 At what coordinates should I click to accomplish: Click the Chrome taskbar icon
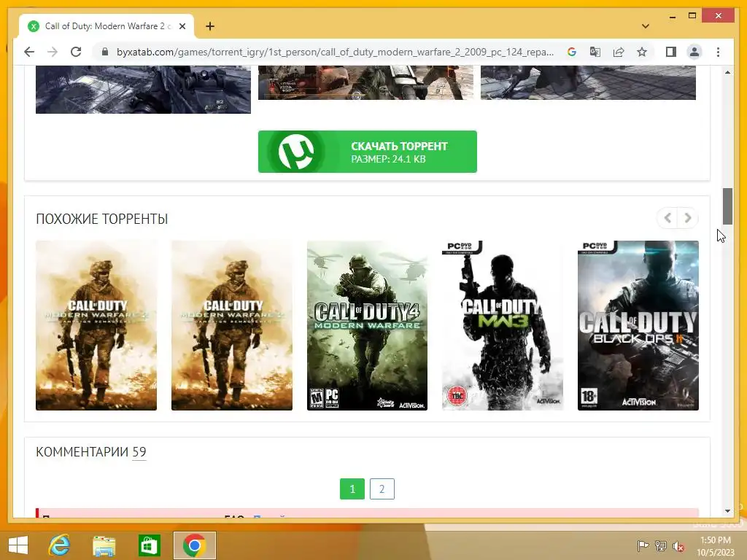194,545
